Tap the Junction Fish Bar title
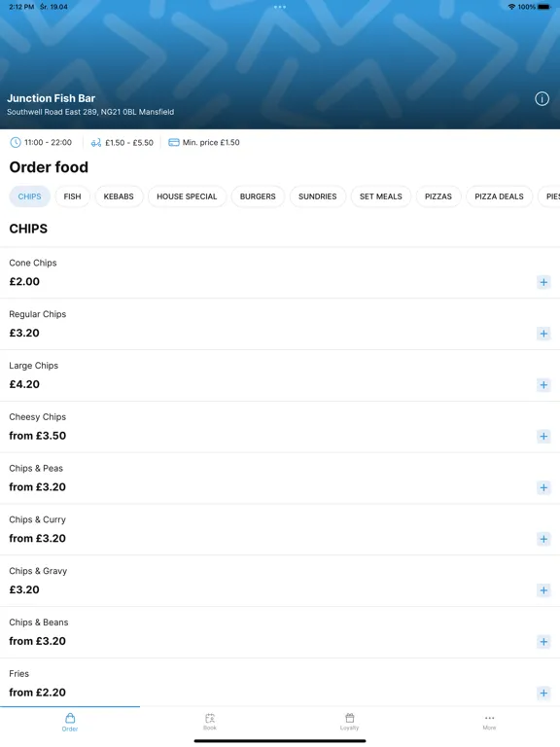This screenshot has height=747, width=560. (51, 98)
